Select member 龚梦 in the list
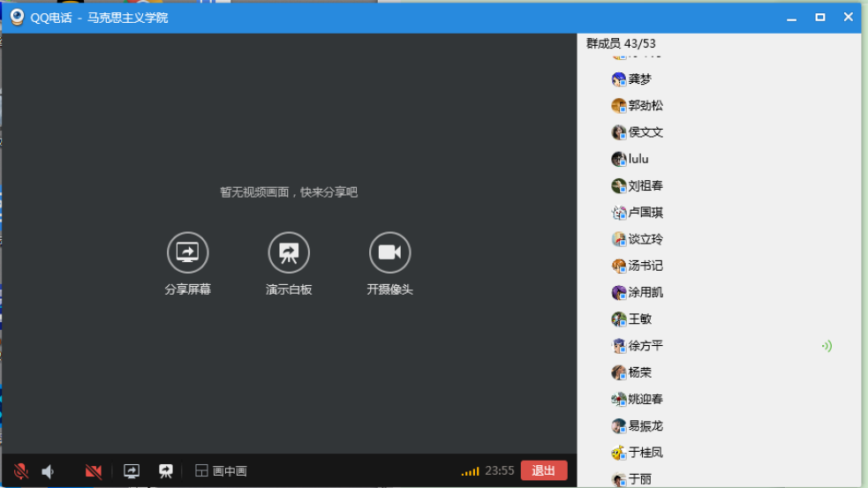868x488 pixels. click(639, 79)
